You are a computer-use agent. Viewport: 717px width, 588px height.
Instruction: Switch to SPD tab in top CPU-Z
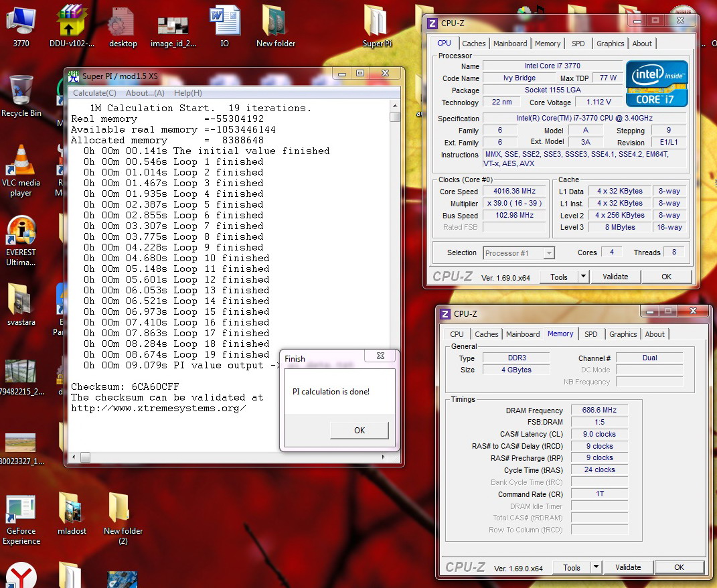coord(578,44)
